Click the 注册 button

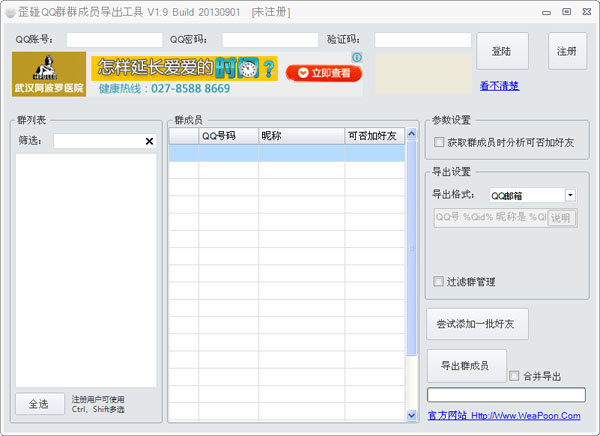point(567,51)
